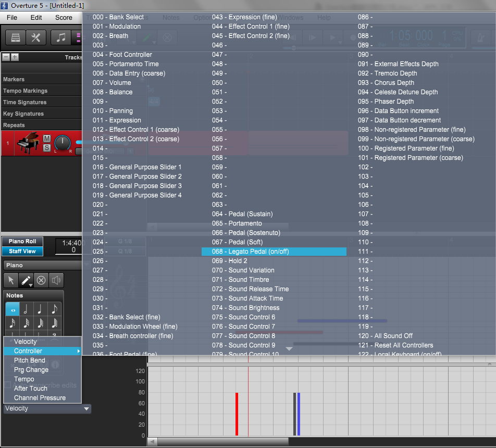
Task: Solo the piano track with S button
Action: pyautogui.click(x=47, y=148)
